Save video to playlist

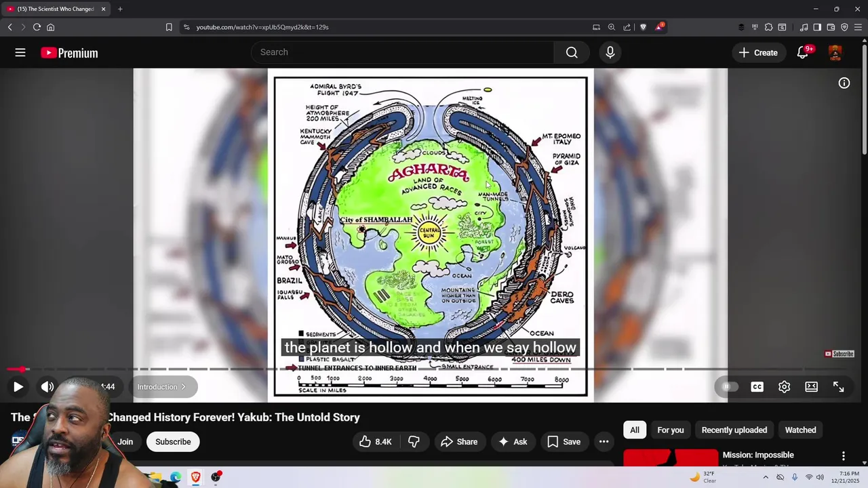[x=564, y=442]
